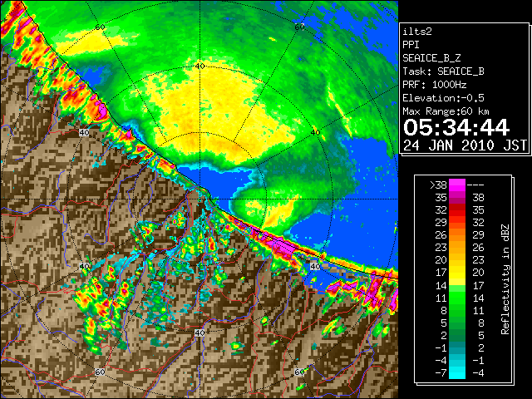
Task: Click the 'Max Range:60 km' line
Action: click(x=446, y=111)
